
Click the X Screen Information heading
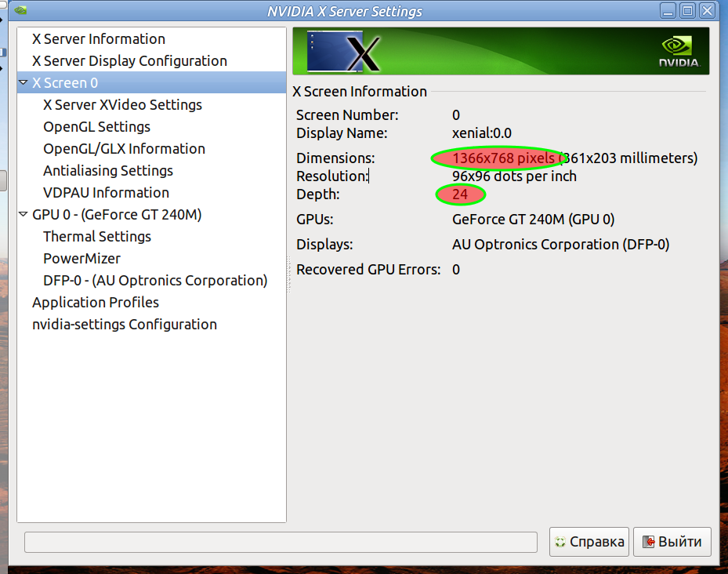[x=360, y=92]
